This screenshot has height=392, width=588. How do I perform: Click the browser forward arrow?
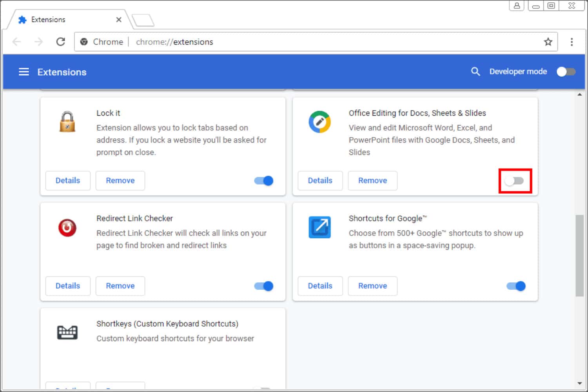[38, 42]
